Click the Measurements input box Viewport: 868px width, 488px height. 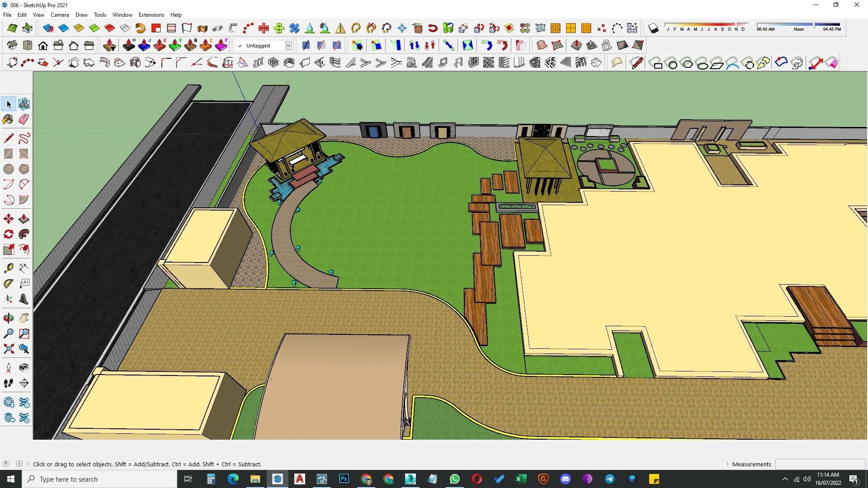820,464
